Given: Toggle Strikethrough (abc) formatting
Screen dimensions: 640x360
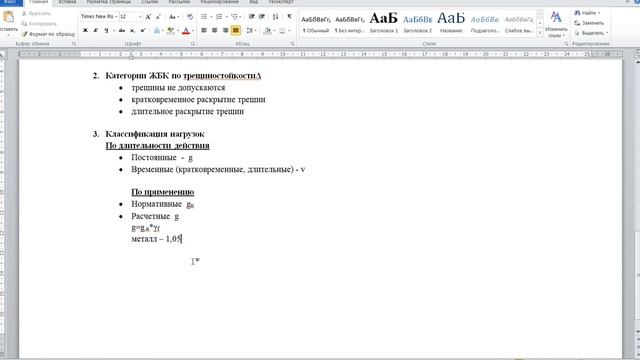Looking at the screenshot, I should click(122, 30).
